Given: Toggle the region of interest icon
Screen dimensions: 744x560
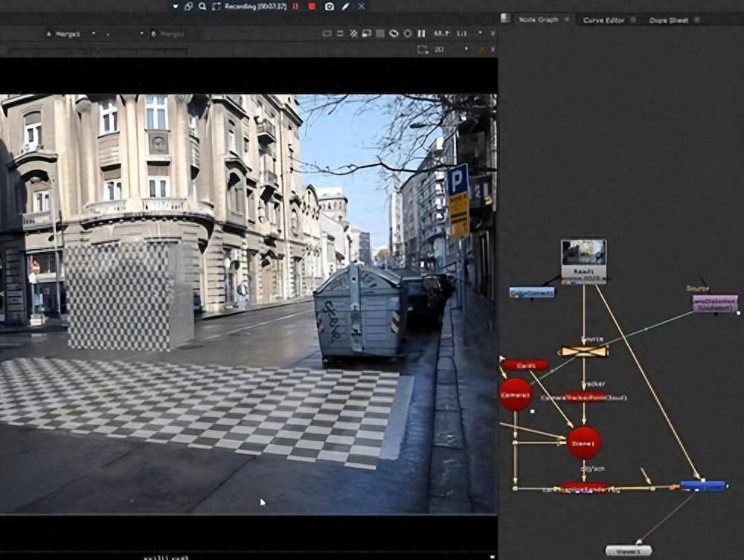Looking at the screenshot, I should coord(423,49).
